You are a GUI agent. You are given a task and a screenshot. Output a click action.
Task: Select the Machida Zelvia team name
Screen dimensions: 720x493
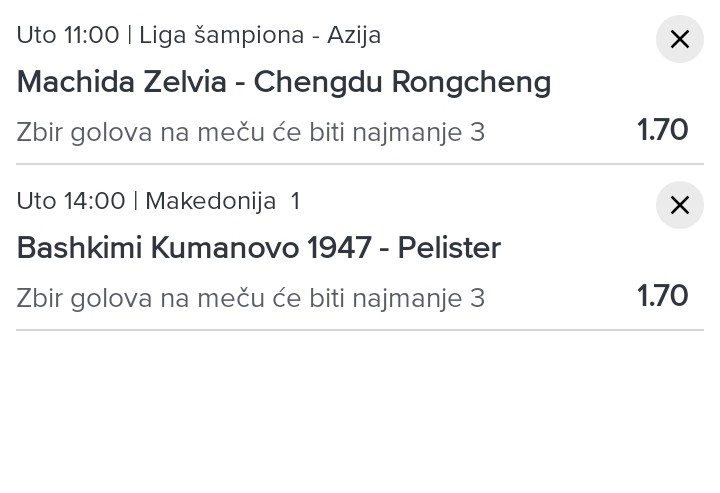121,82
